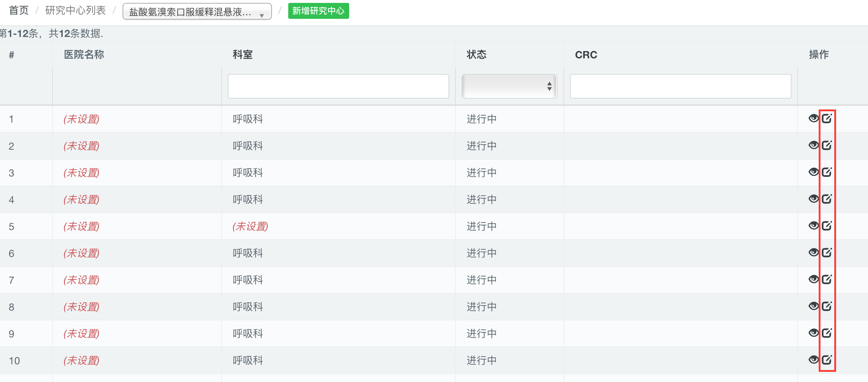Focus the CRC filter input field
868x382 pixels.
tap(681, 86)
